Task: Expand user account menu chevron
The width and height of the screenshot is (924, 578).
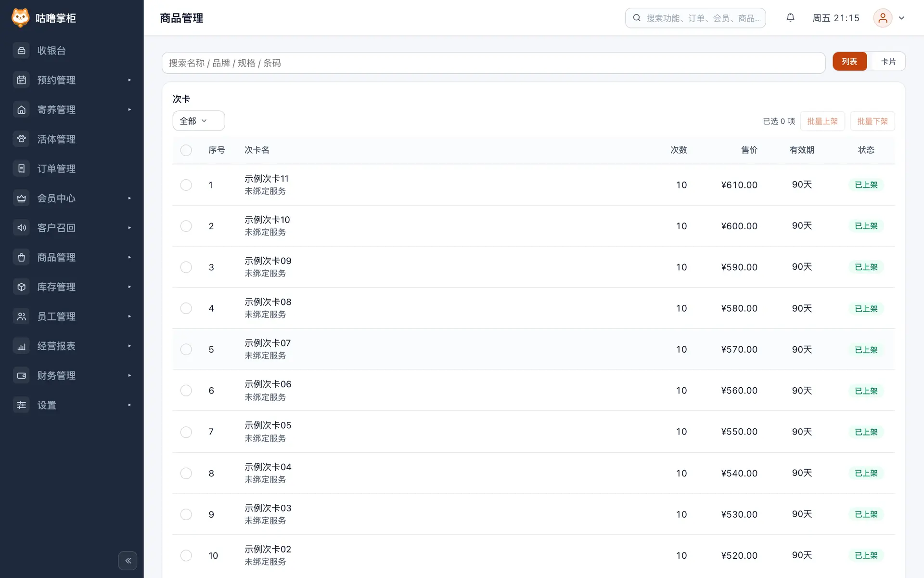Action: (901, 18)
